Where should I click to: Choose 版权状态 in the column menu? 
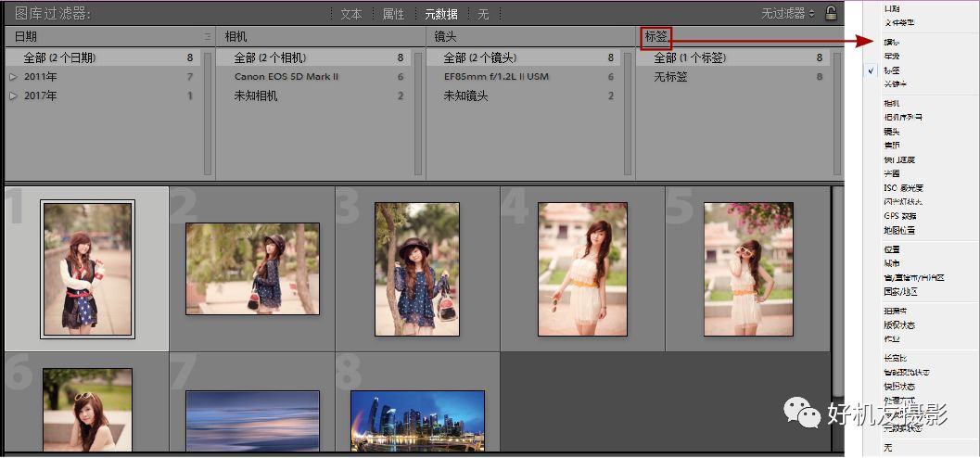pos(898,324)
